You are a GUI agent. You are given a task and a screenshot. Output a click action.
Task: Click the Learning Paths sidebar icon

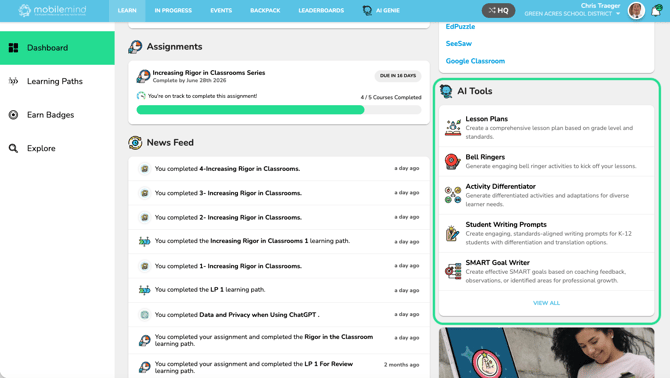tap(13, 81)
